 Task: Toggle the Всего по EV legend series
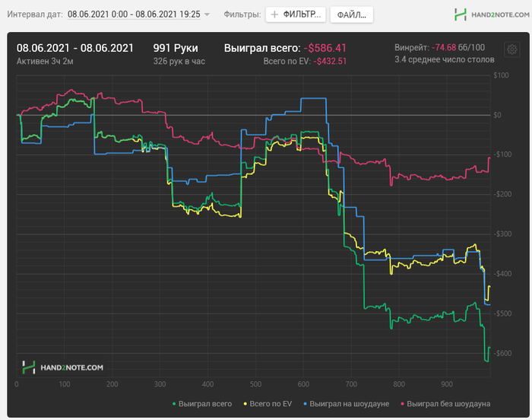click(x=268, y=404)
